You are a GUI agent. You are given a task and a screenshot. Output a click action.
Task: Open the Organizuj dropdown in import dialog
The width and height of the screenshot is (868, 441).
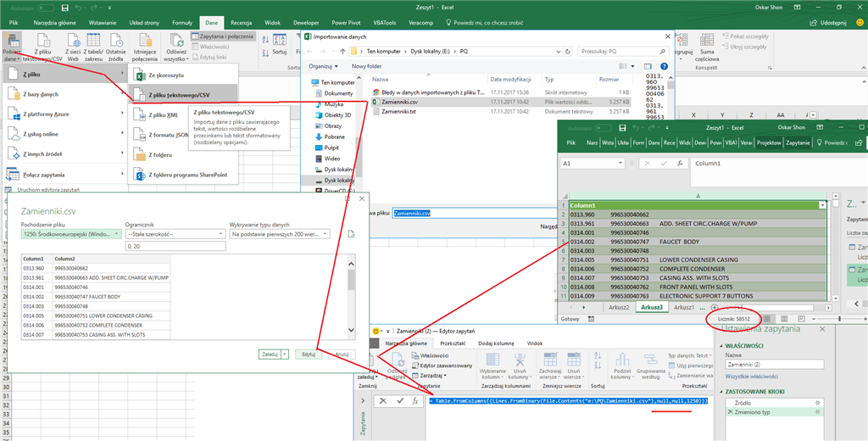click(324, 66)
